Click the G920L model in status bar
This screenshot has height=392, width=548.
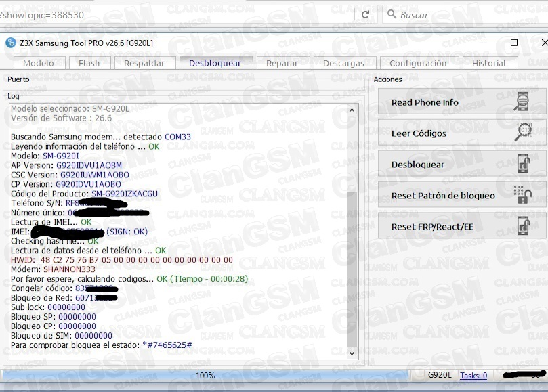pyautogui.click(x=440, y=375)
